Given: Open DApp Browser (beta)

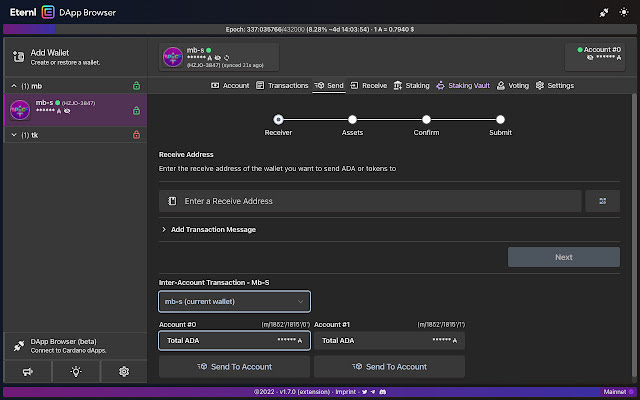Looking at the screenshot, I should click(75, 346).
